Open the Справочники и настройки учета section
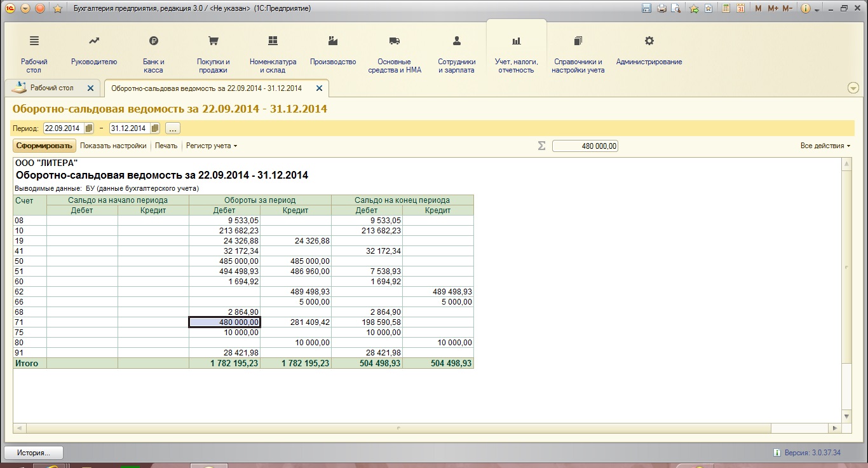This screenshot has height=468, width=868. [578, 54]
